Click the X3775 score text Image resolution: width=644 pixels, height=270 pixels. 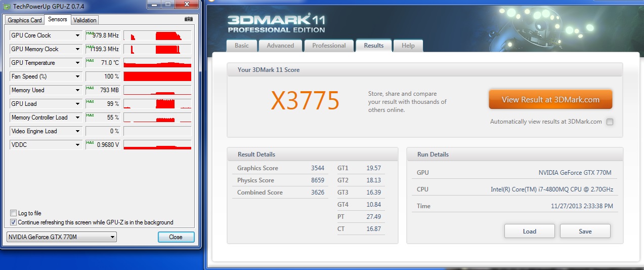click(305, 101)
